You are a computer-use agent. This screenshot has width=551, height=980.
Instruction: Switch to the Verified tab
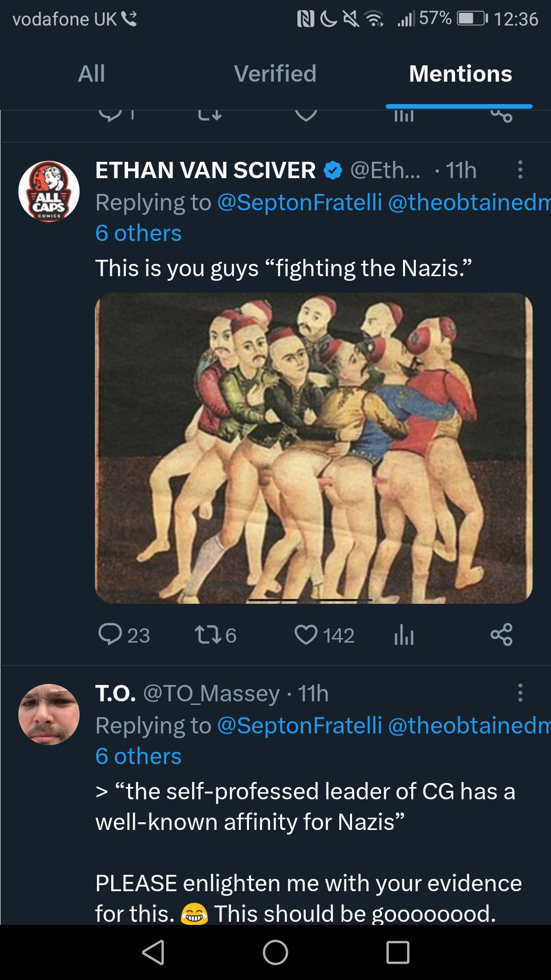click(x=275, y=73)
